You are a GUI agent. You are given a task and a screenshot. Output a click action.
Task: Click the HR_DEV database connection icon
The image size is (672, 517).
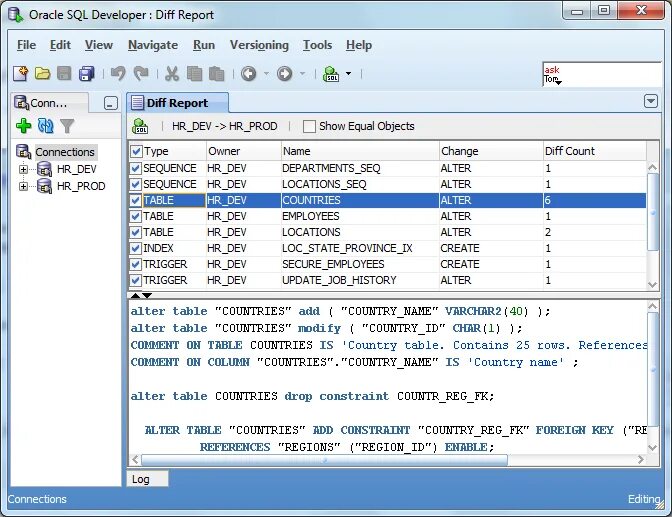click(x=44, y=169)
